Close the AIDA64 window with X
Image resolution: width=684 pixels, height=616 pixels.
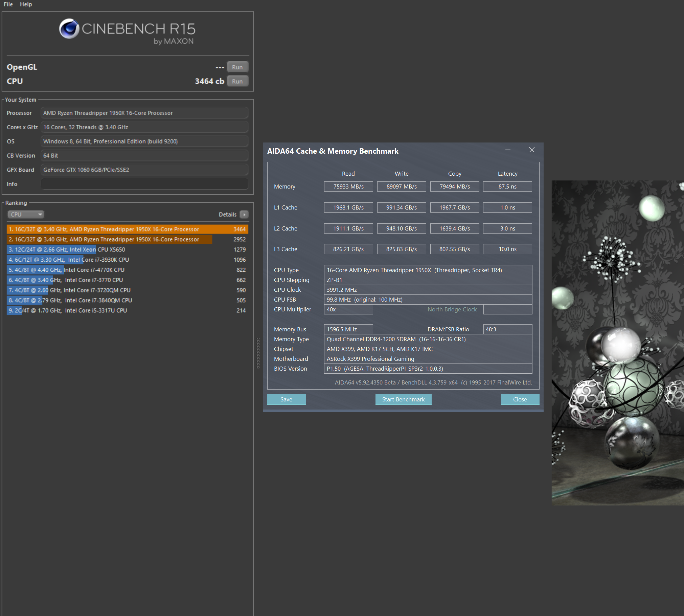tap(532, 150)
